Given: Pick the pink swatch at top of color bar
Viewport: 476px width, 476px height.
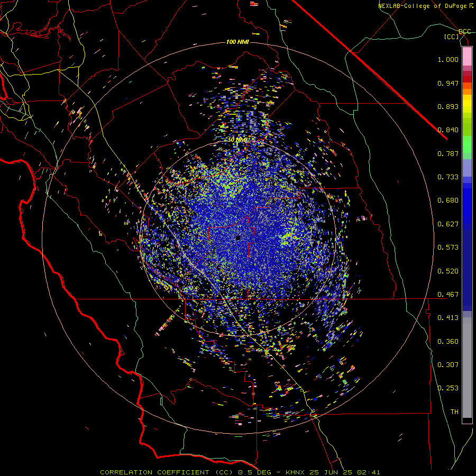Looking at the screenshot, I should coord(467,57).
